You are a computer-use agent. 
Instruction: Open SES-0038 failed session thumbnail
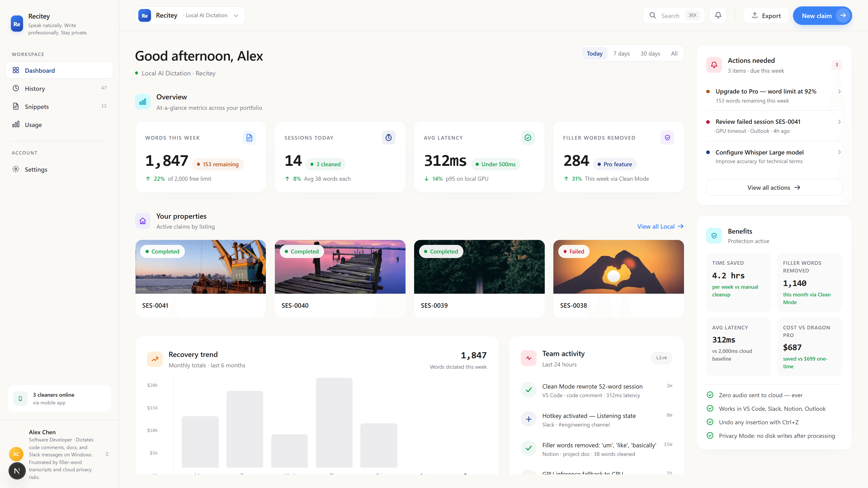618,267
